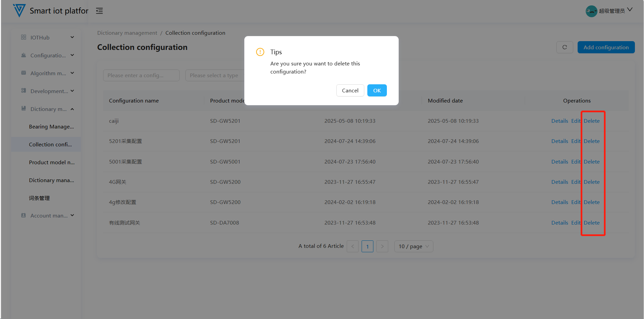Viewport: 644px width, 319px height.
Task: Go to previous page arrow
Action: click(x=352, y=246)
